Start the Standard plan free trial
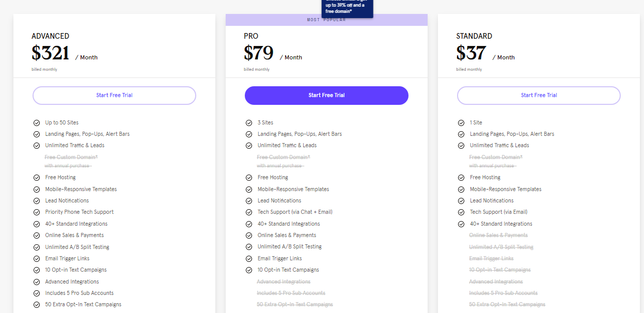 (539, 96)
